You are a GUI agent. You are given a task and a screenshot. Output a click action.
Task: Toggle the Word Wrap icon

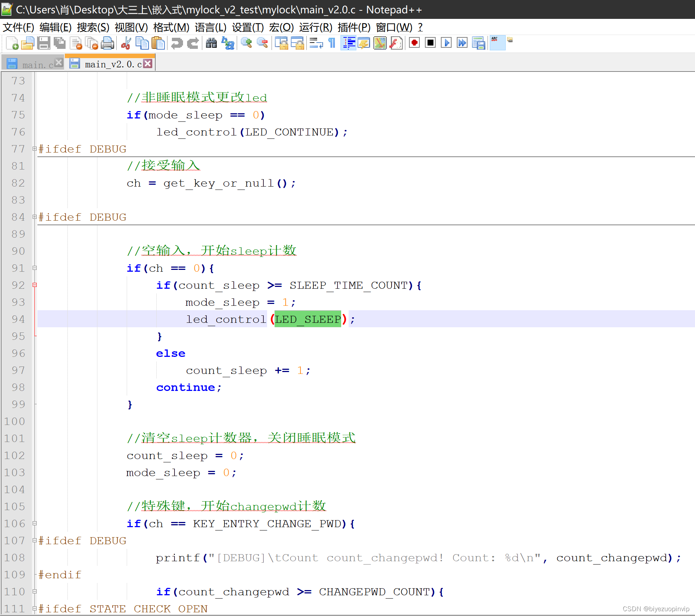coord(316,43)
